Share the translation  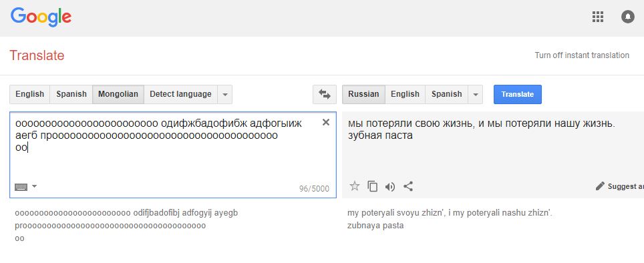408,186
